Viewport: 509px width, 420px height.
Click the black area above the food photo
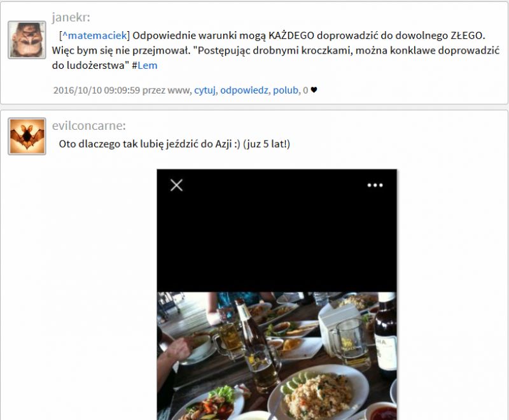[277, 240]
